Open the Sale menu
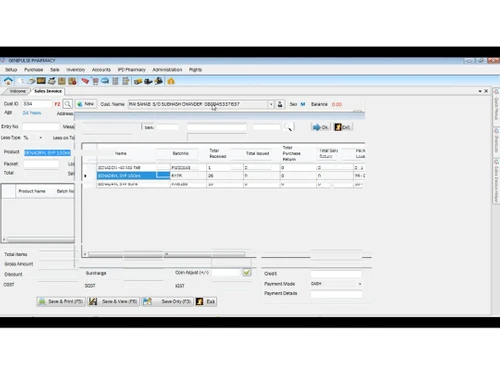This screenshot has height=375, width=500. click(x=55, y=70)
